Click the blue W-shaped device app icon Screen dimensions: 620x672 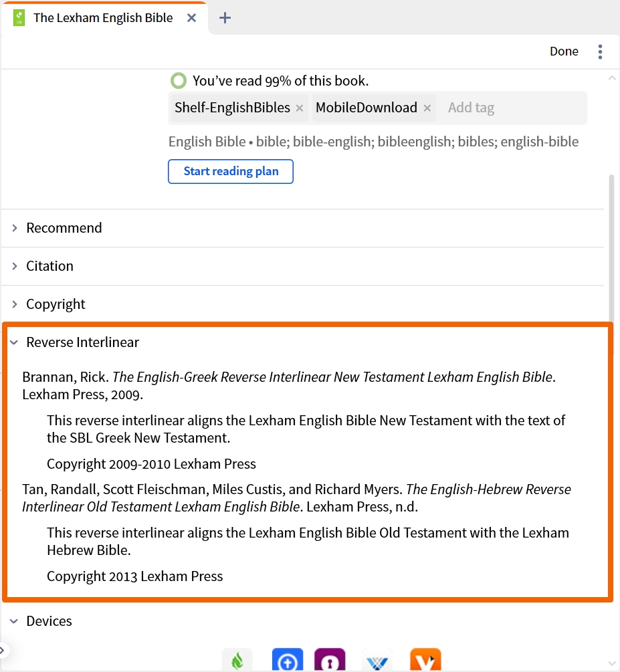coord(377,659)
